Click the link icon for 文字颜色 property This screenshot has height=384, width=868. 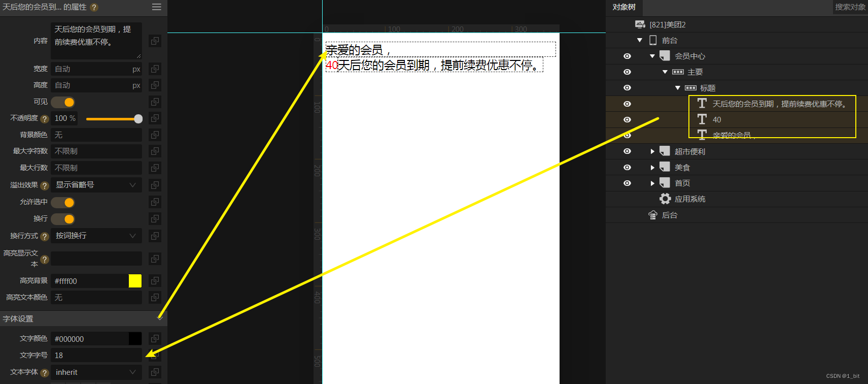pos(155,338)
